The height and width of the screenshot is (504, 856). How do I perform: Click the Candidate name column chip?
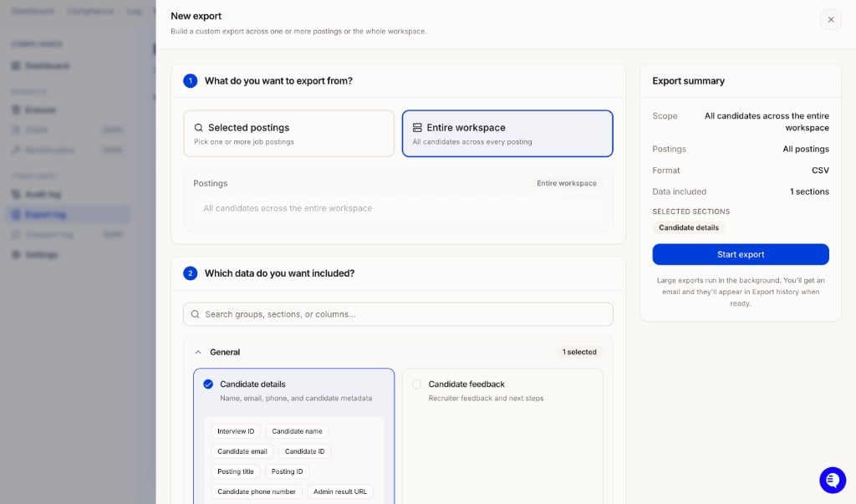297,431
